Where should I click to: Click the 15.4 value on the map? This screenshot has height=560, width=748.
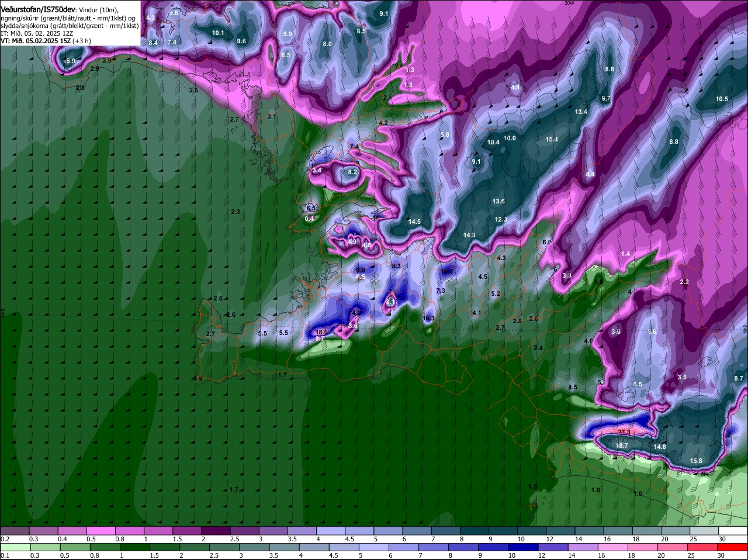[552, 139]
